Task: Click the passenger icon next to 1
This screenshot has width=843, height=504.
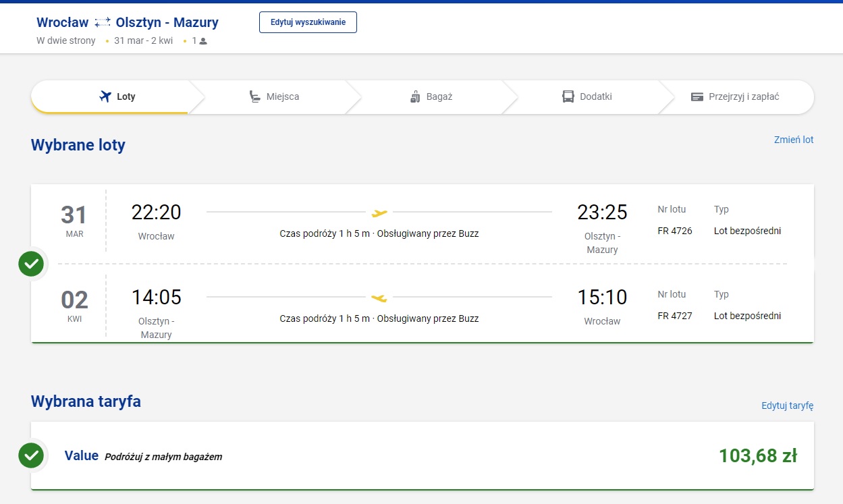Action: [203, 41]
